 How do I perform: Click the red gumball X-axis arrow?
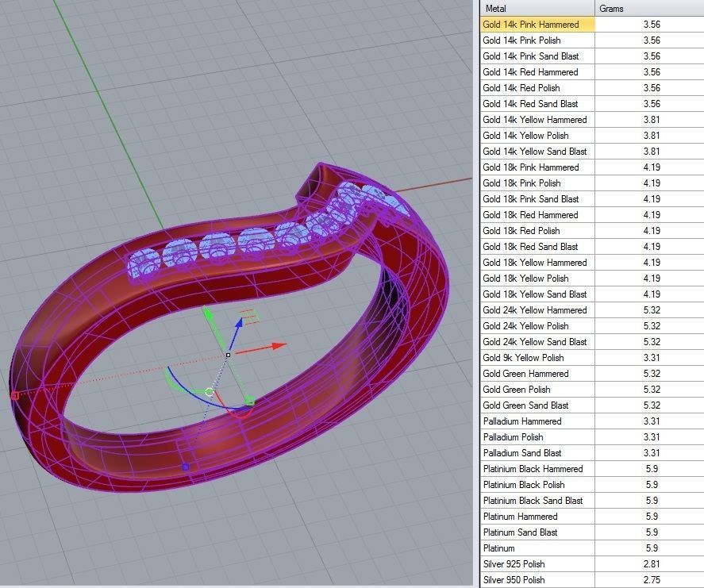coord(279,346)
